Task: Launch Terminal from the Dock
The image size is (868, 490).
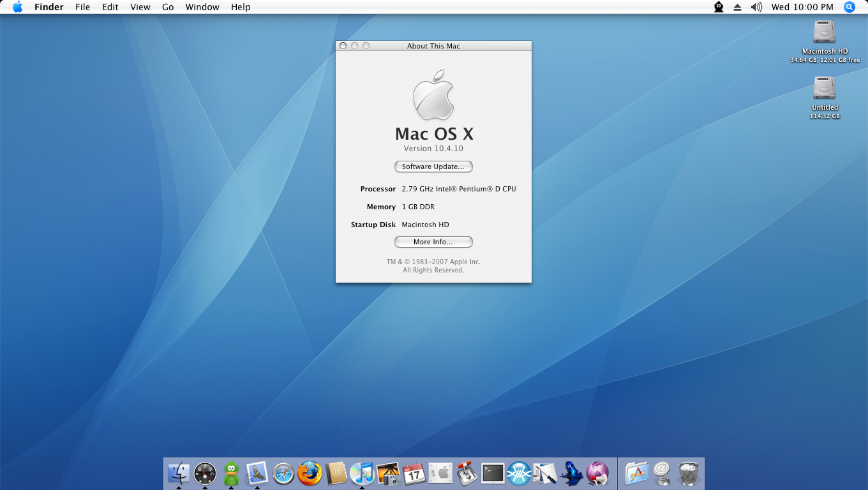Action: (493, 473)
